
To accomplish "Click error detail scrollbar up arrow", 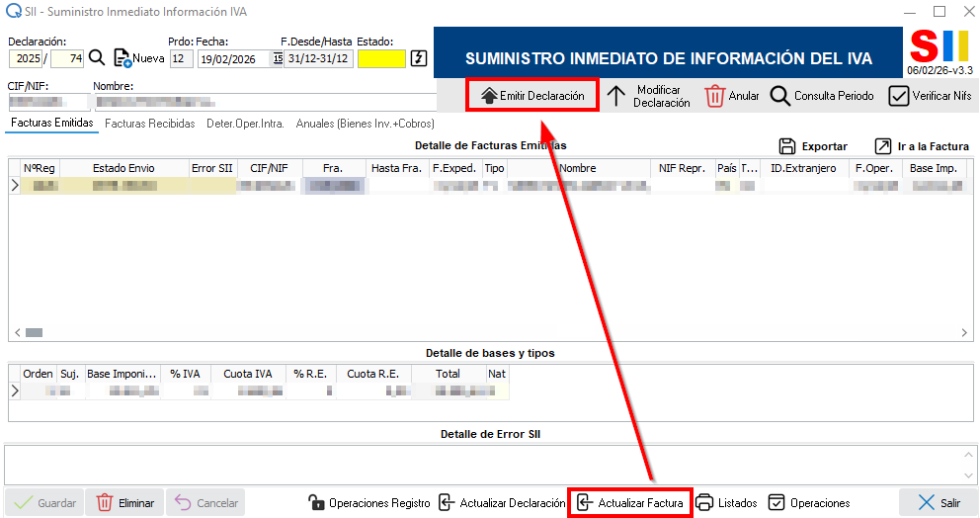I will click(968, 455).
